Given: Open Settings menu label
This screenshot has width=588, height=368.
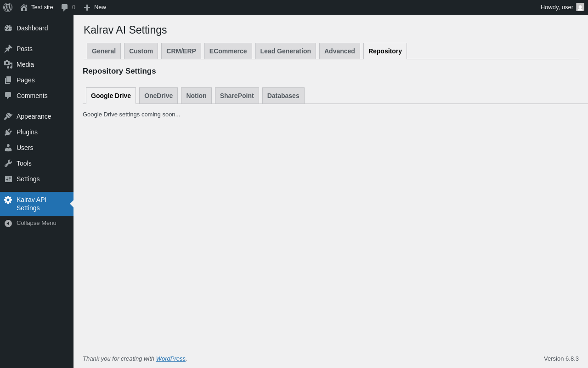Looking at the screenshot, I should point(28,179).
